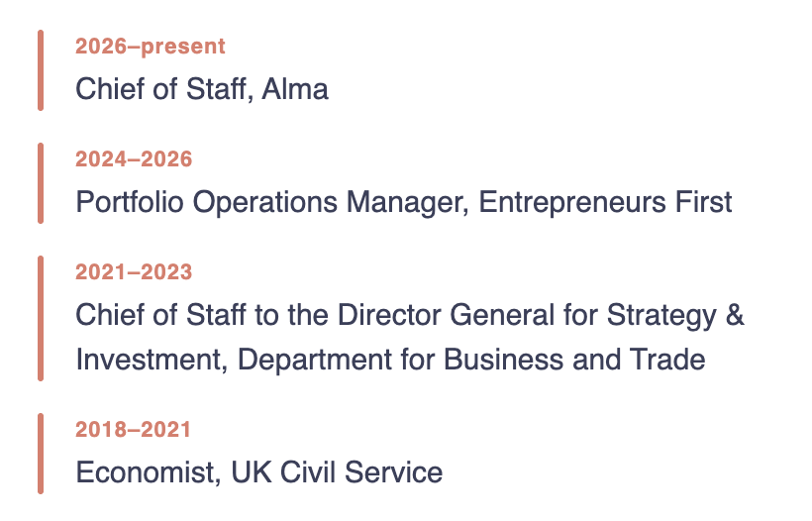Click the word Alma in first entry
Viewport: 812px width, 521px height.
[295, 88]
